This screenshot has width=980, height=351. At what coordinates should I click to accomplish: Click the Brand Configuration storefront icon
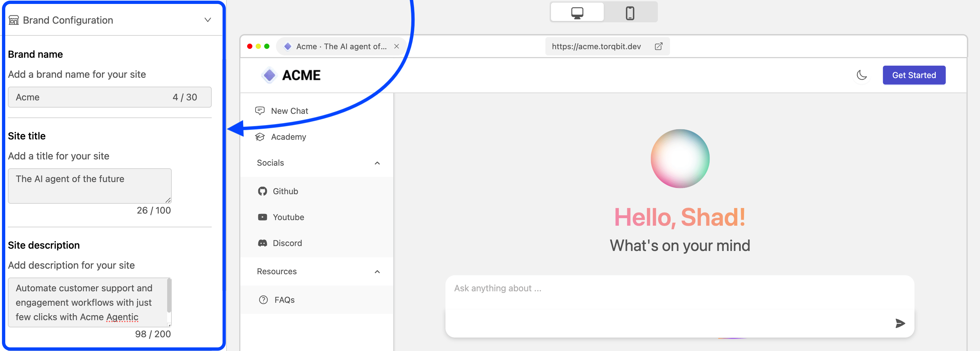[x=14, y=20]
